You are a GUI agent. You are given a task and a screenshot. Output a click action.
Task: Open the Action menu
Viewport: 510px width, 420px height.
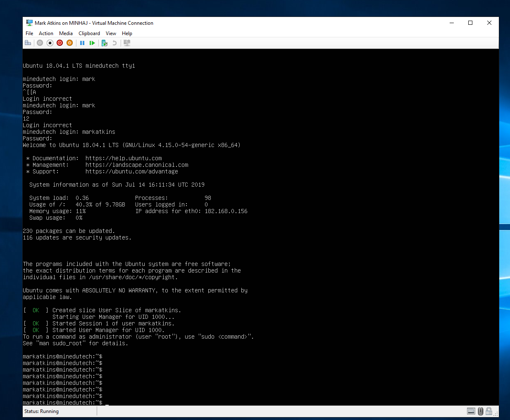point(46,33)
